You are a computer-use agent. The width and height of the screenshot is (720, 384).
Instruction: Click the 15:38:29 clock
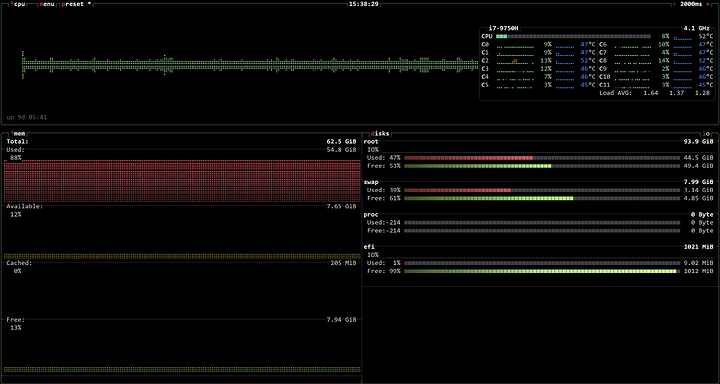[363, 4]
